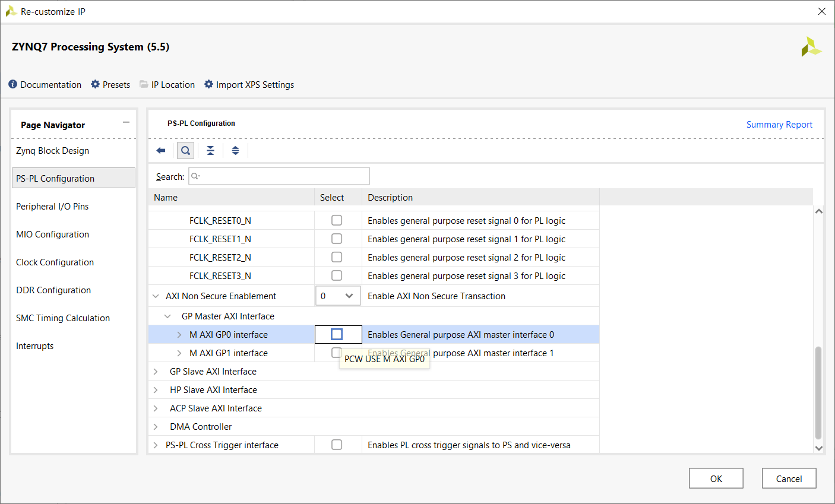Click the collapse all toolbar icon
835x504 pixels.
(x=210, y=151)
